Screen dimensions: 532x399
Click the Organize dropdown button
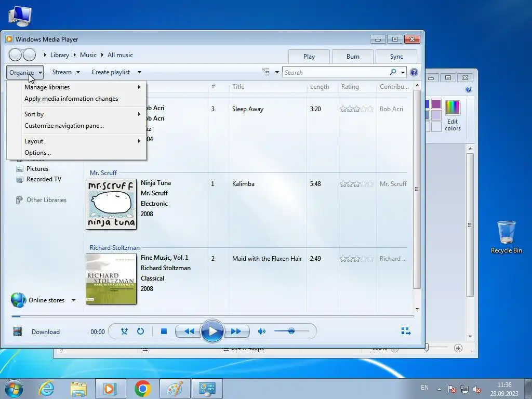click(x=25, y=73)
